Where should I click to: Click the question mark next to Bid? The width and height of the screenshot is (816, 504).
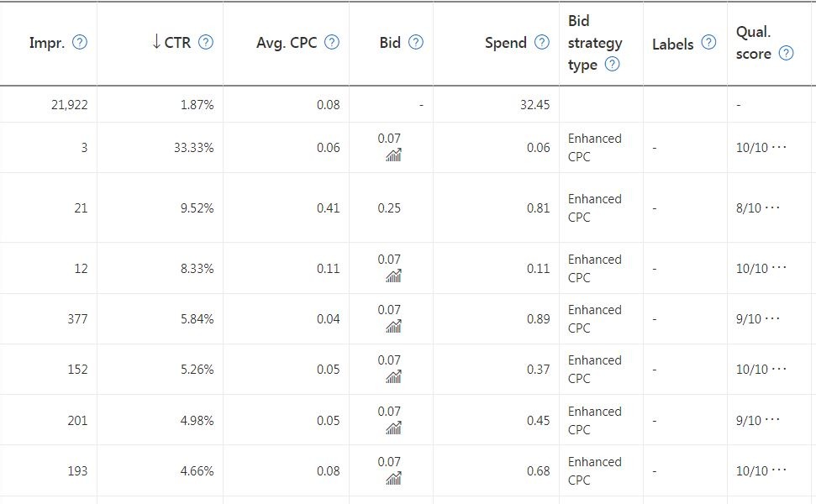pos(415,43)
